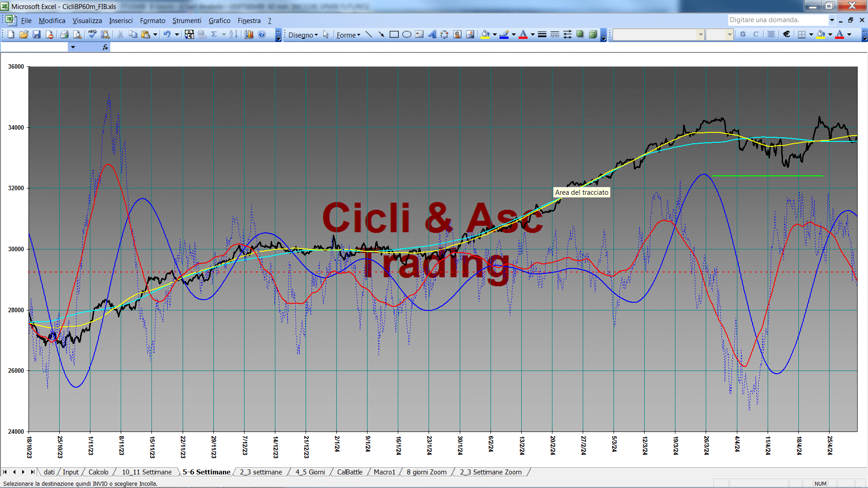Choose the Select Objects arrow tool
This screenshot has width=868, height=488.
point(326,34)
